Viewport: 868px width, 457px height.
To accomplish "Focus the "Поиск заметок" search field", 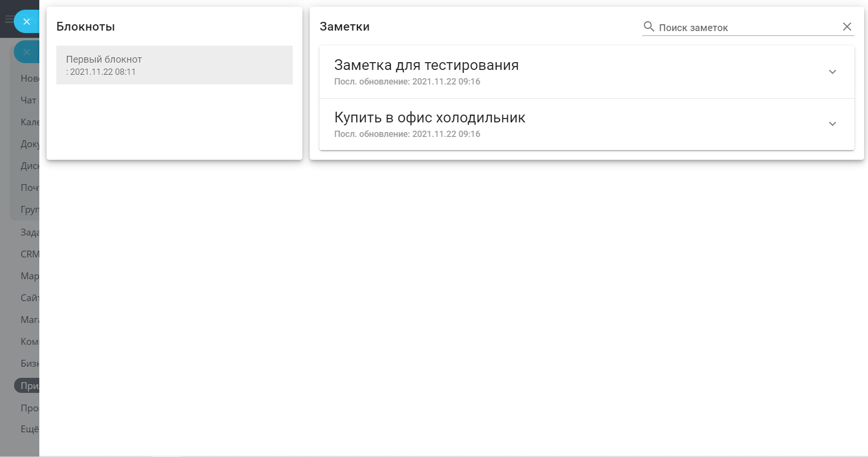I will point(748,28).
